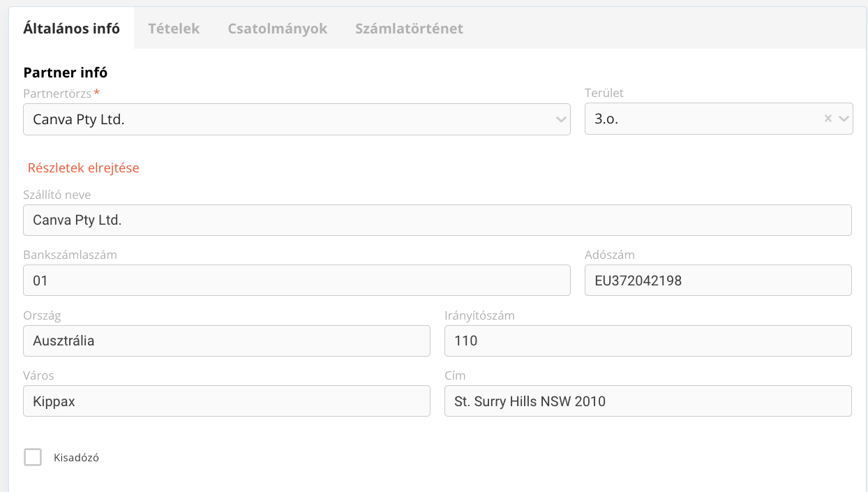
Task: Click the Bankszámlaszám label
Action: coord(70,255)
